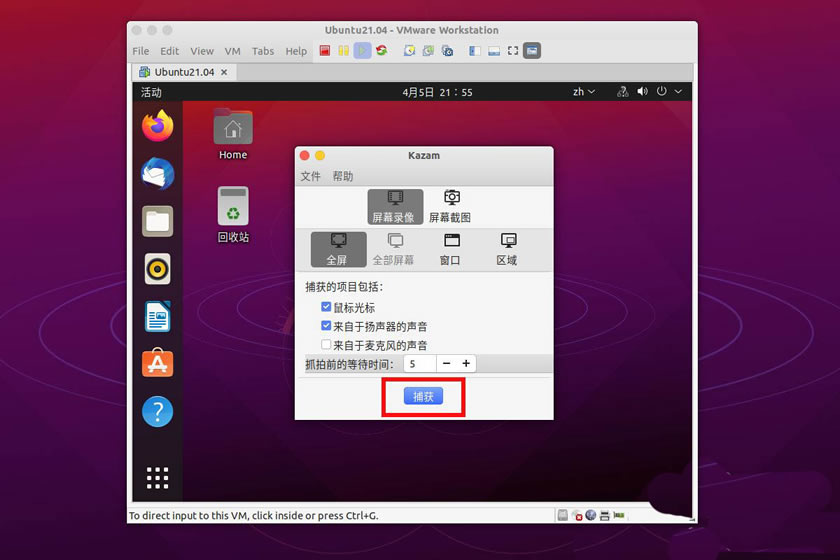Switch Kazam to 屏幕截图 screenshot mode
Screen dimensions: 840x560
tap(451, 206)
